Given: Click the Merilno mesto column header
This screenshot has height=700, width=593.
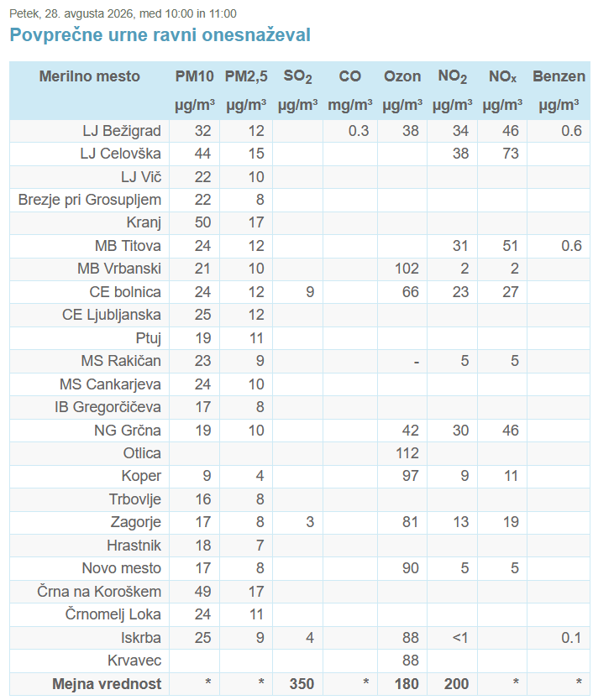Looking at the screenshot, I should pos(89,76).
